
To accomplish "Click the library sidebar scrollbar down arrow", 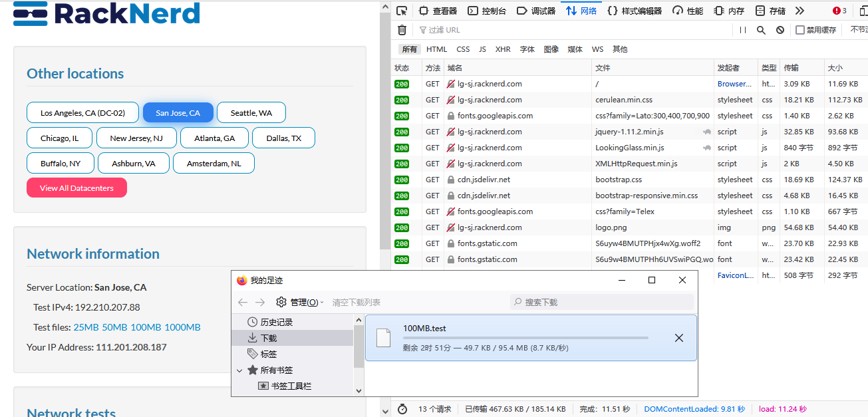I will [x=359, y=391].
